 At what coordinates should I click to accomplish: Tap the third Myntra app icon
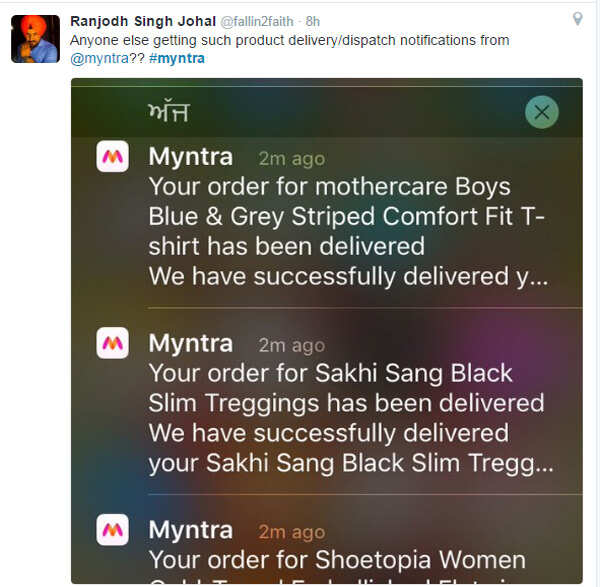click(x=112, y=530)
